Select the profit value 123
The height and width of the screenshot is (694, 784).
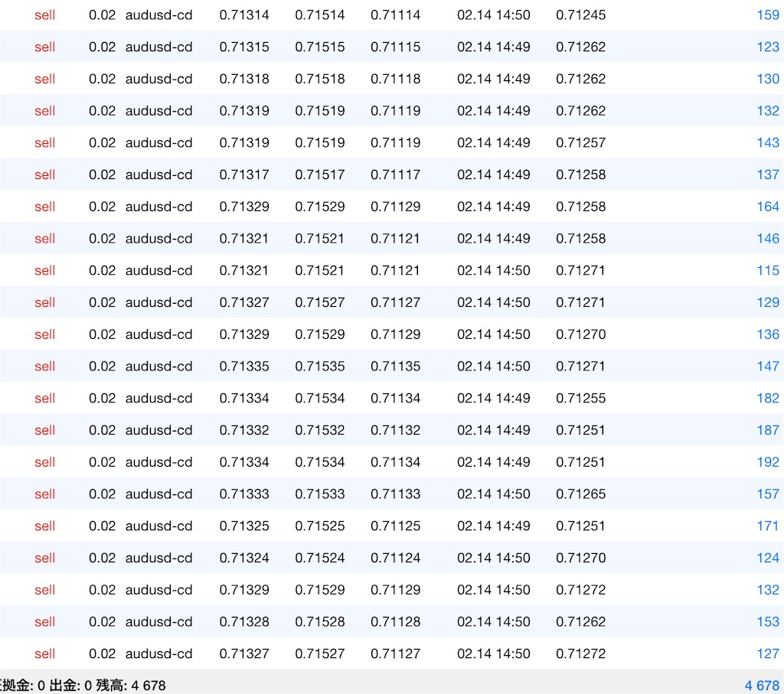(768, 47)
